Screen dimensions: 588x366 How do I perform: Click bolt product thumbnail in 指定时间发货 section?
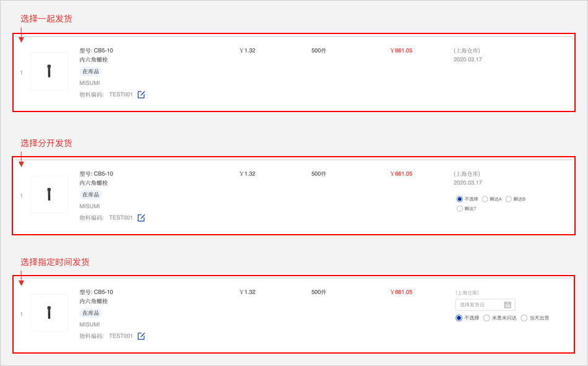49,313
